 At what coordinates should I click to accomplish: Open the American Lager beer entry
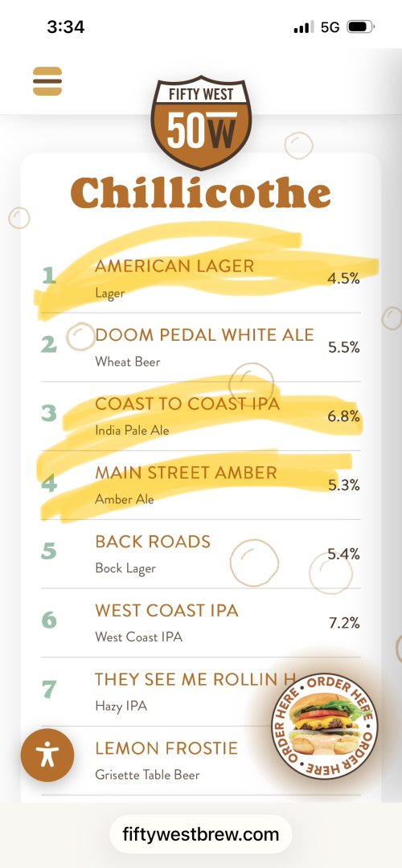coord(201,278)
